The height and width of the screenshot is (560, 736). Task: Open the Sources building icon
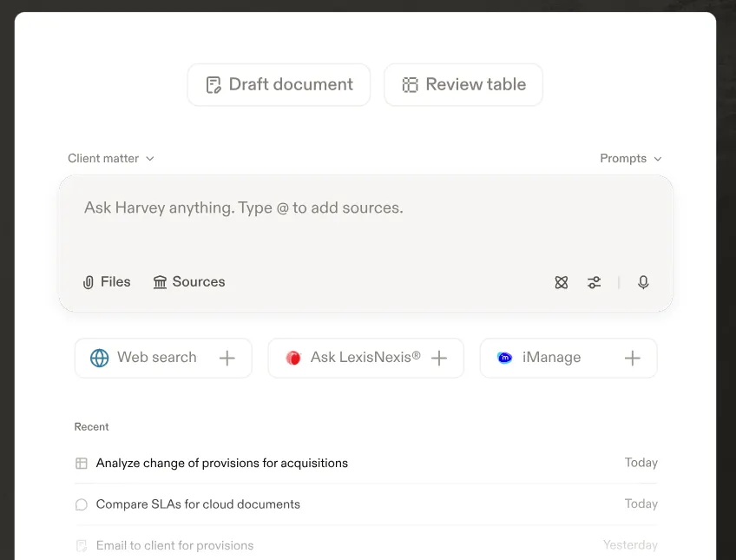(x=160, y=282)
